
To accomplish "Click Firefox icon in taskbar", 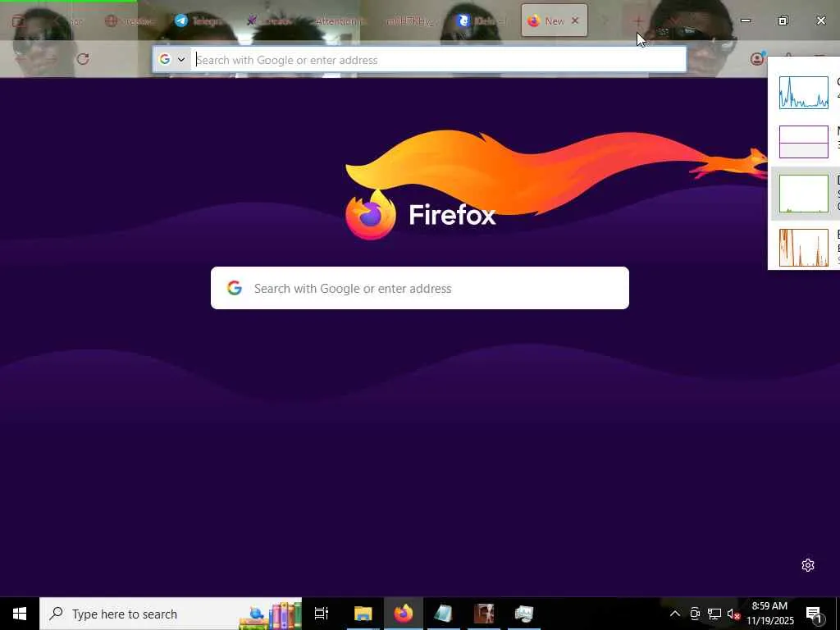I will 404,614.
